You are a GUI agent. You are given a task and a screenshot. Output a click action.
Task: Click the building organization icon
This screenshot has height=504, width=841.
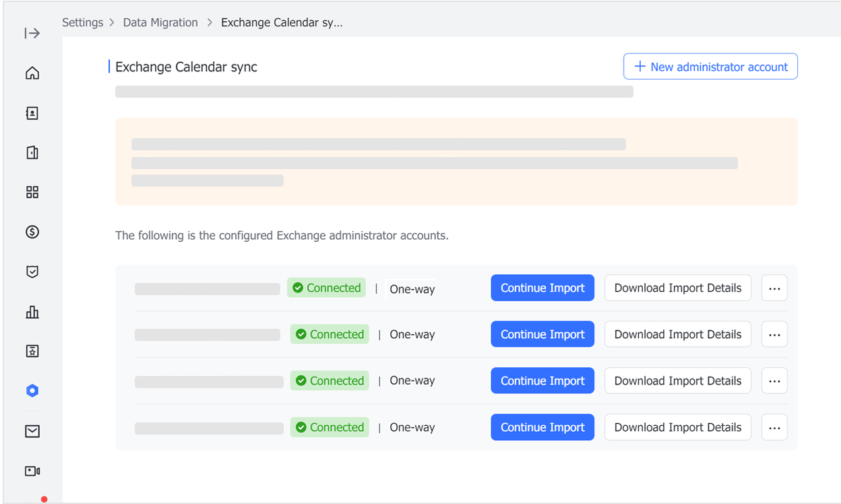[x=32, y=153]
